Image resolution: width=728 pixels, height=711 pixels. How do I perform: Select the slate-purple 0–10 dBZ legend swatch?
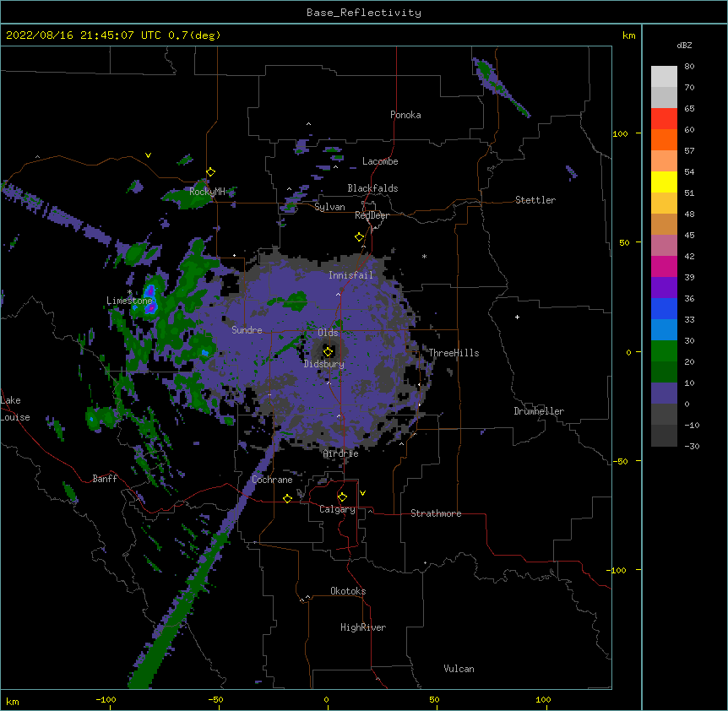click(664, 393)
